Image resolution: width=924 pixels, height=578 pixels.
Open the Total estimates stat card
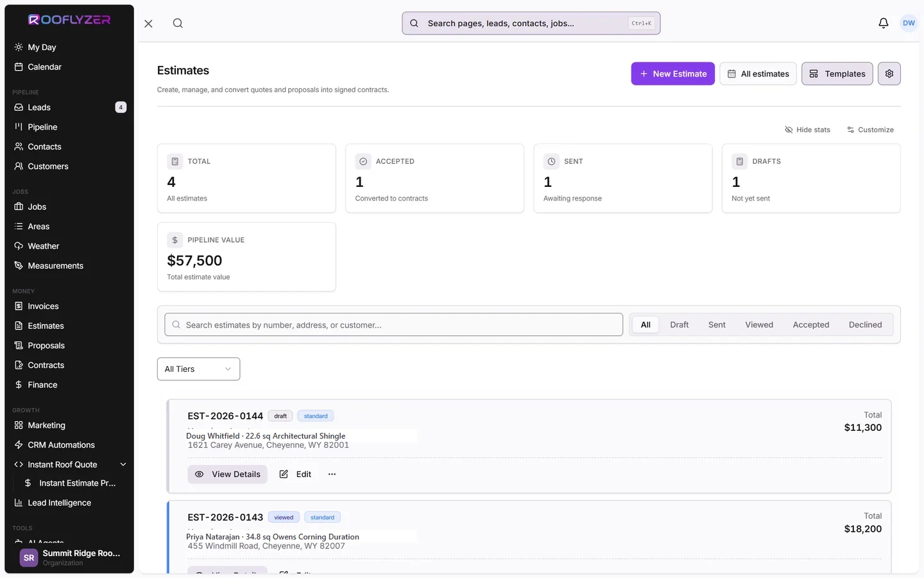pyautogui.click(x=246, y=179)
